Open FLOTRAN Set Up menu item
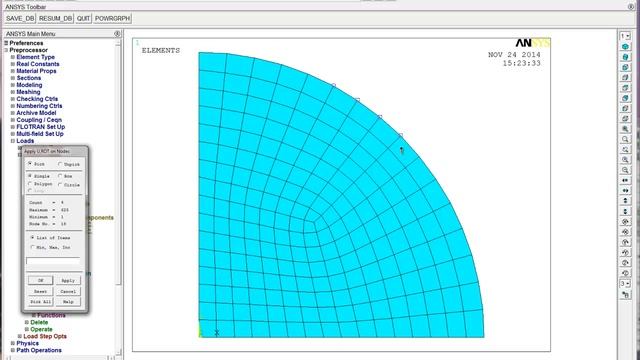Image resolution: width=640 pixels, height=360 pixels. (x=40, y=127)
